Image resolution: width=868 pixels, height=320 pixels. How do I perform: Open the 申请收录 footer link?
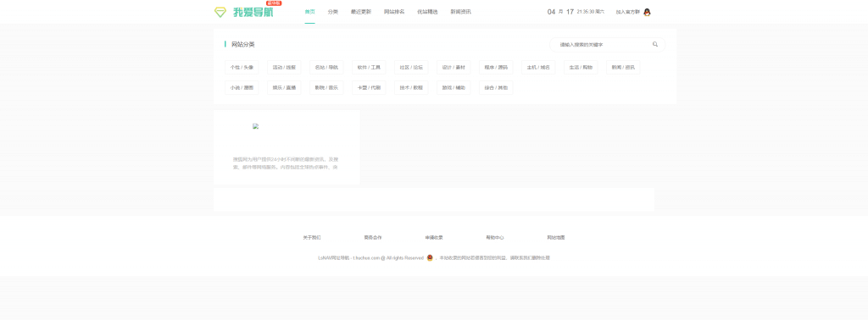434,238
